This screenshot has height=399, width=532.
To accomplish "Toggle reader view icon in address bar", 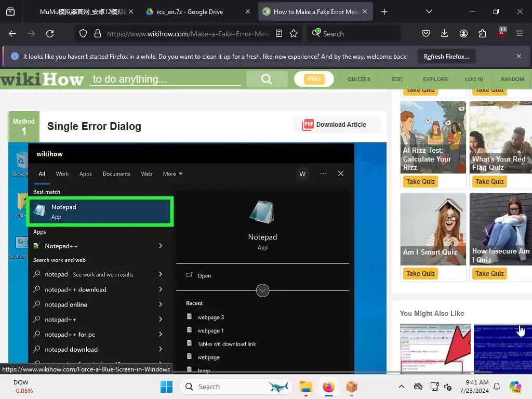I will (279, 34).
